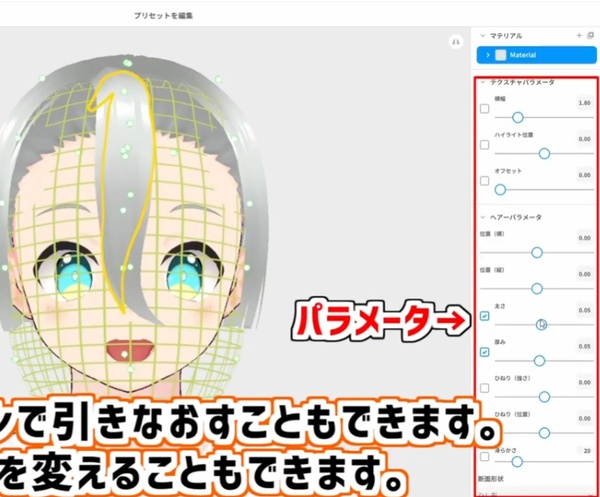
Task: Enable the オフセット checkbox
Action: (485, 181)
